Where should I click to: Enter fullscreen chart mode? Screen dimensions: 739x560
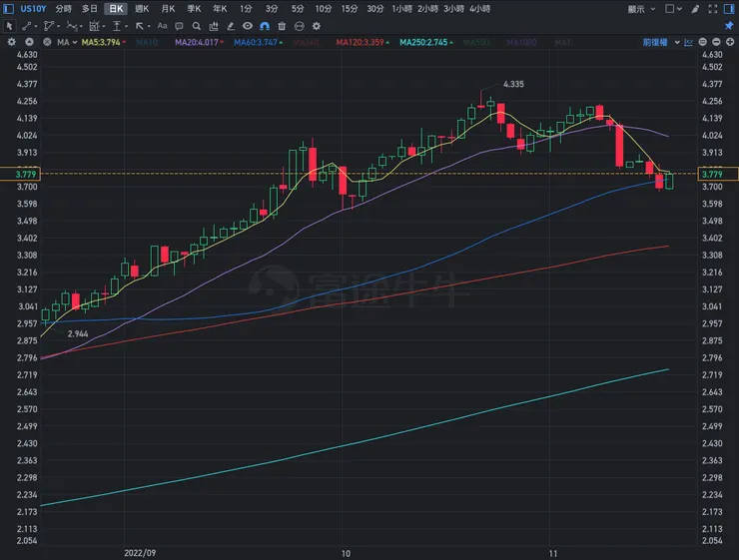pyautogui.click(x=713, y=9)
